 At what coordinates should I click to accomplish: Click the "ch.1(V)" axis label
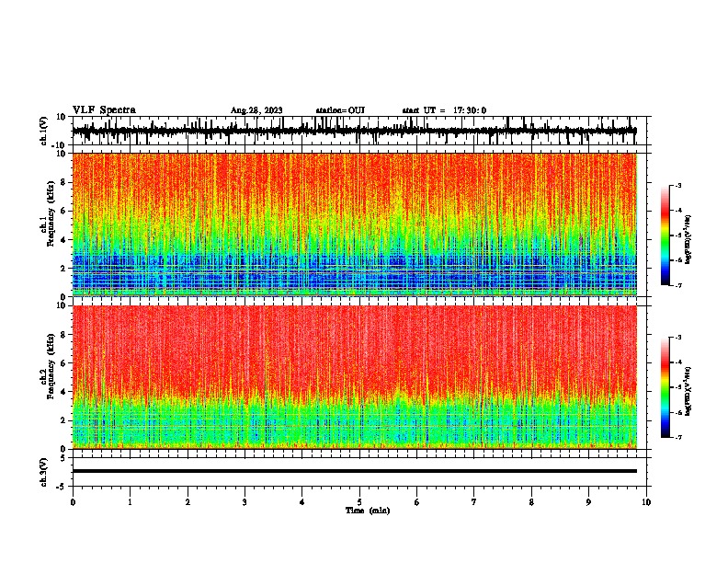click(44, 131)
